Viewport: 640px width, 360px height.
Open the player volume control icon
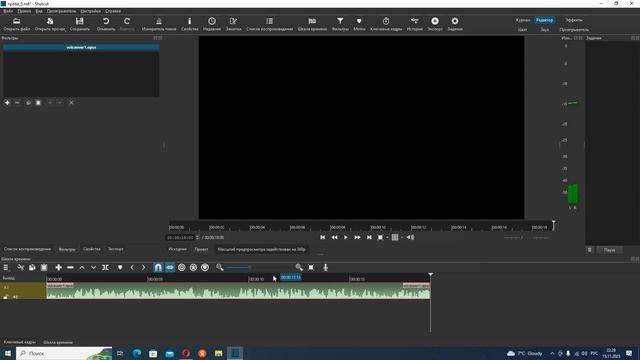(x=411, y=237)
